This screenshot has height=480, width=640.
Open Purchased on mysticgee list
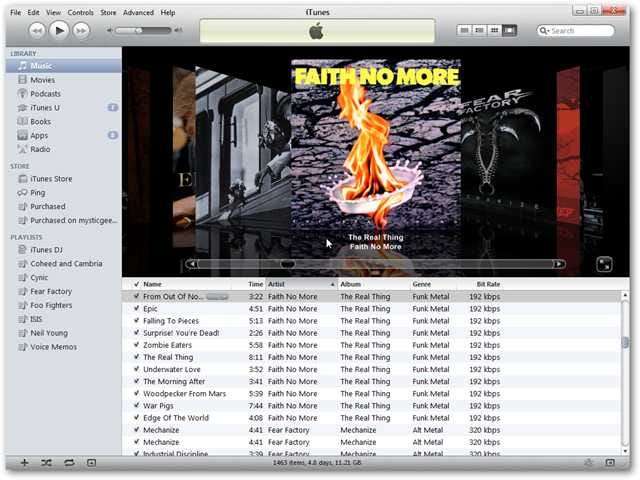tap(64, 220)
